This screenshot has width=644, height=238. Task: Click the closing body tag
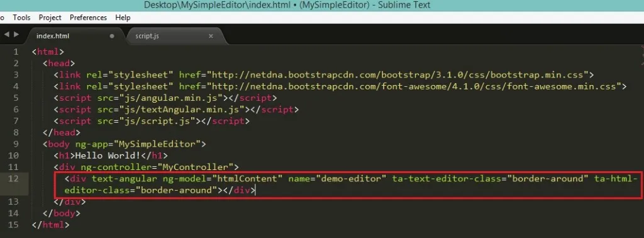(62, 213)
